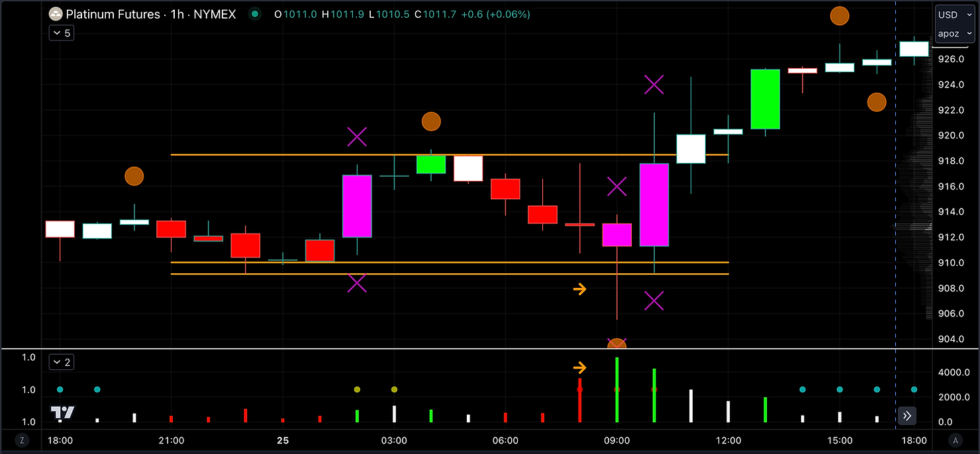Toggle the teal data status dot in legend
Image resolution: width=980 pixels, height=454 pixels.
(x=254, y=13)
